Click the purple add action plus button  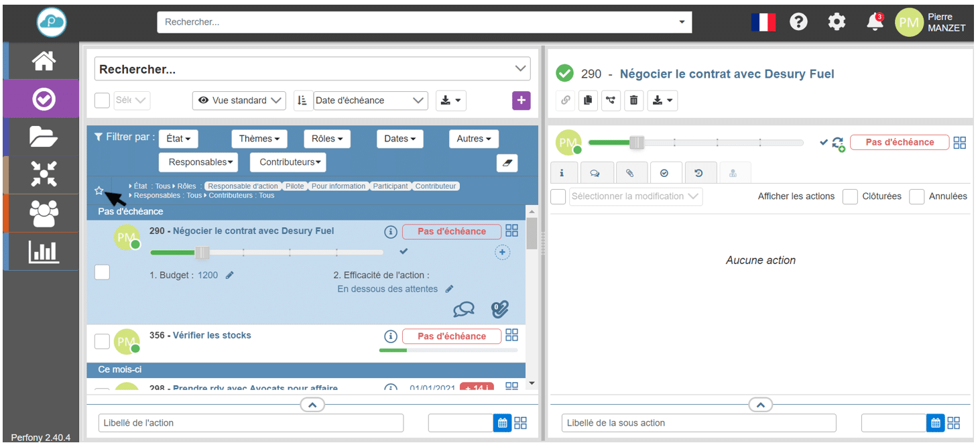521,101
